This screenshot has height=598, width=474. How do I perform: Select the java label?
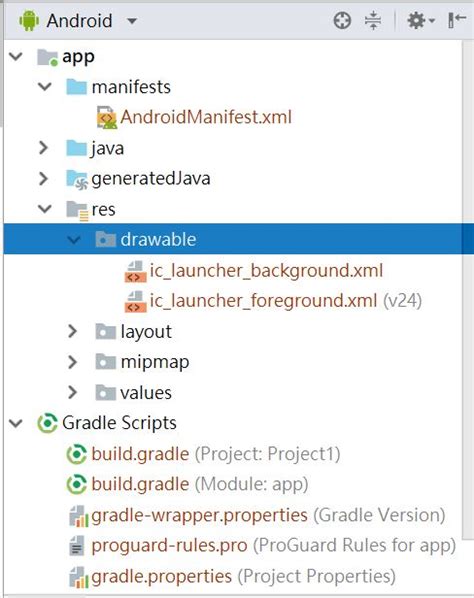click(107, 149)
